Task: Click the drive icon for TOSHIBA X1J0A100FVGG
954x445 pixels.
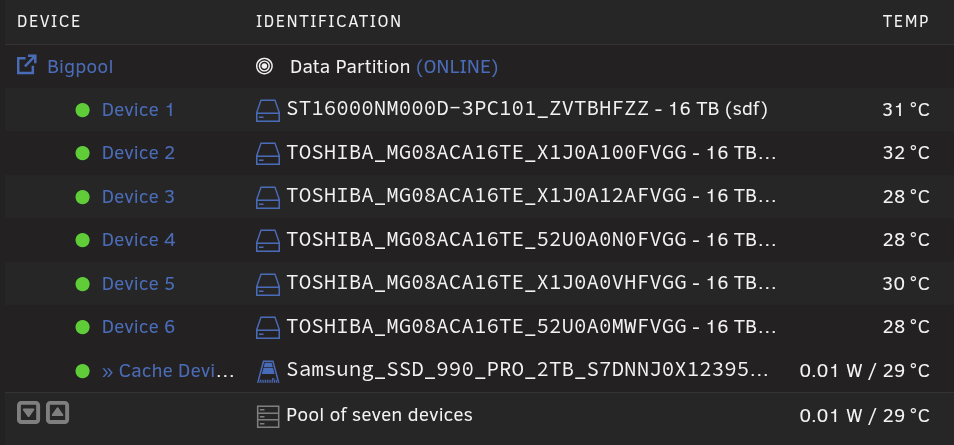Action: [268, 153]
